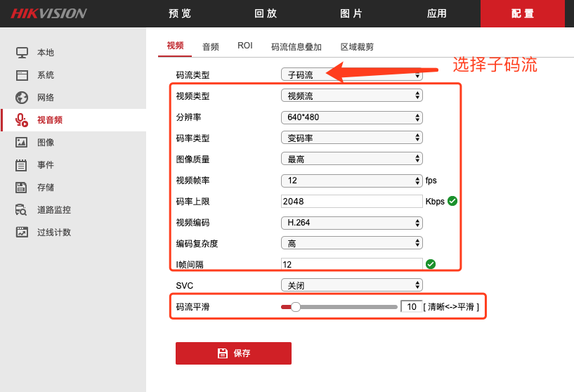Screen dimensions: 574x392
Task: Open the 视频编码 H.264 dropdown
Action: click(x=351, y=223)
